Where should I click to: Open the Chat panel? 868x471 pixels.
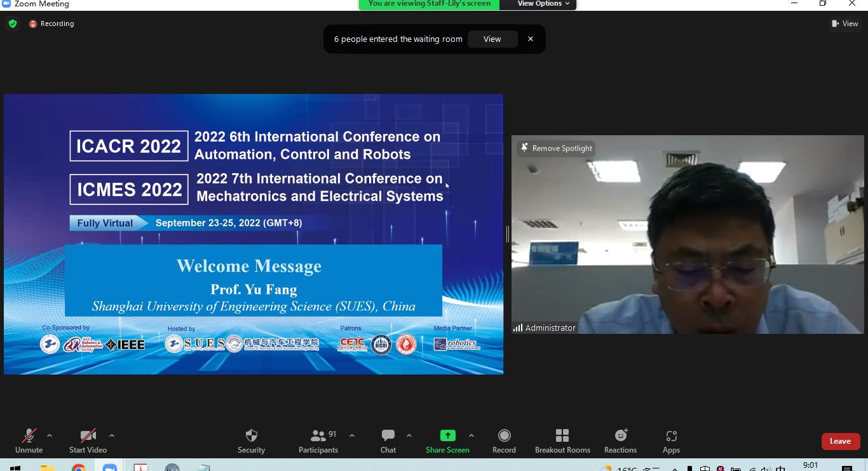[388, 441]
